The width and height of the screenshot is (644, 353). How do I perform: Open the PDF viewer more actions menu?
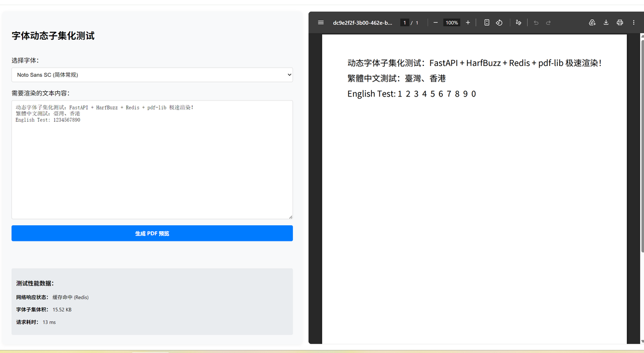634,23
